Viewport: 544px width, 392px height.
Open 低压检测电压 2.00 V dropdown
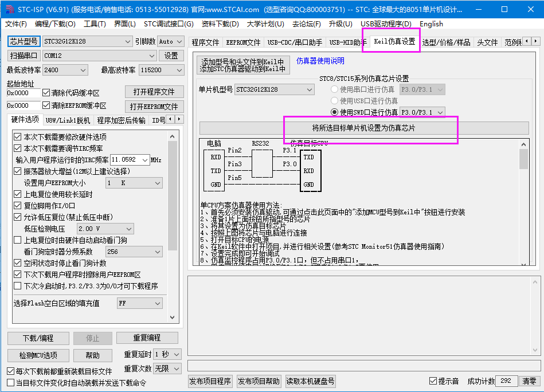pyautogui.click(x=105, y=229)
